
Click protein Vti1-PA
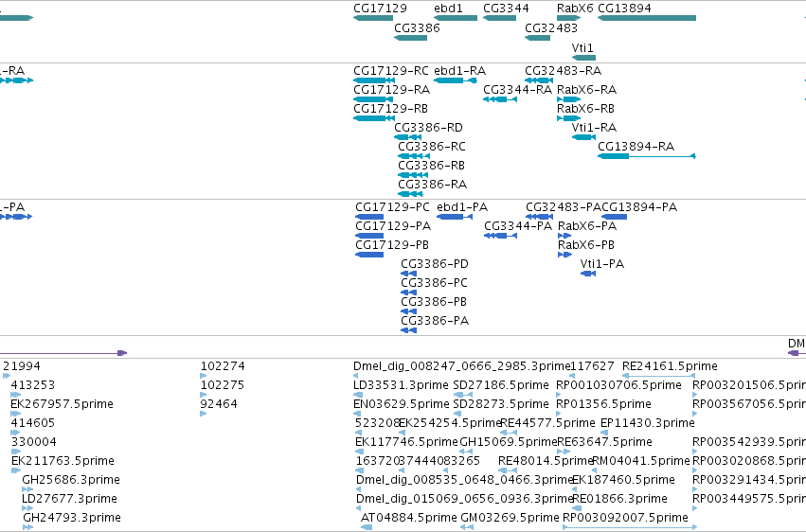[x=588, y=274]
